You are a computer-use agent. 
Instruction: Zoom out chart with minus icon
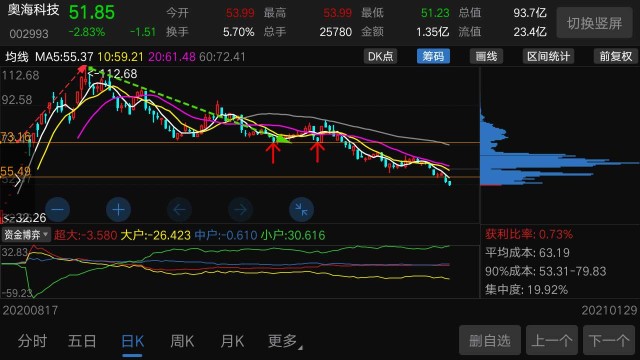(58, 210)
